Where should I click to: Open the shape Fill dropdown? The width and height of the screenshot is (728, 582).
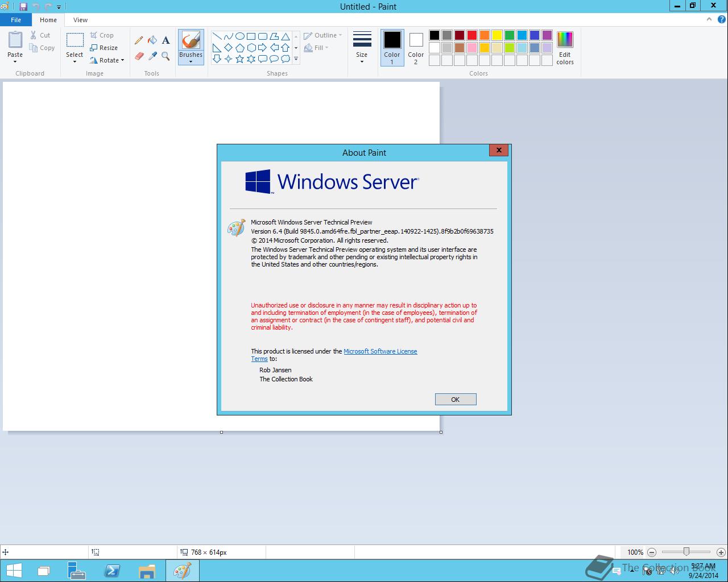(x=316, y=48)
